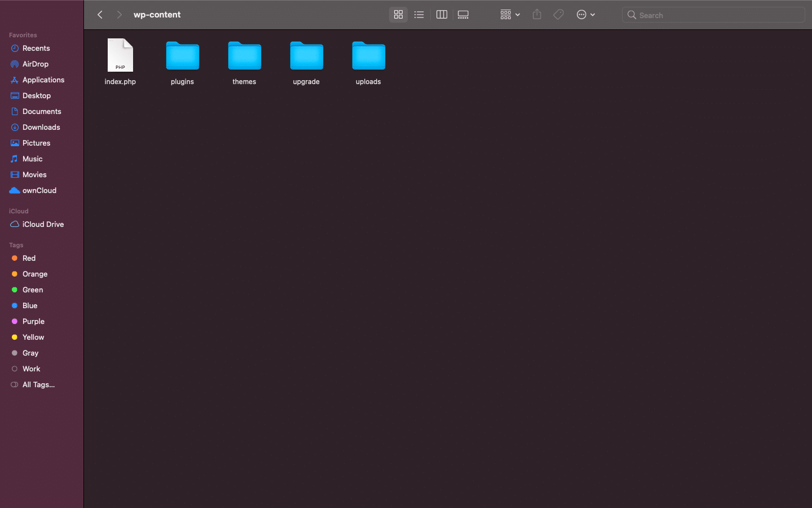812x508 pixels.
Task: Select the plugins folder icon
Action: pos(183,55)
